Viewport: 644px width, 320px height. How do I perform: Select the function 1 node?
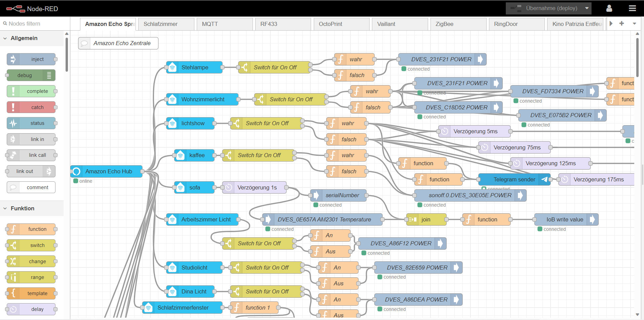pos(254,308)
